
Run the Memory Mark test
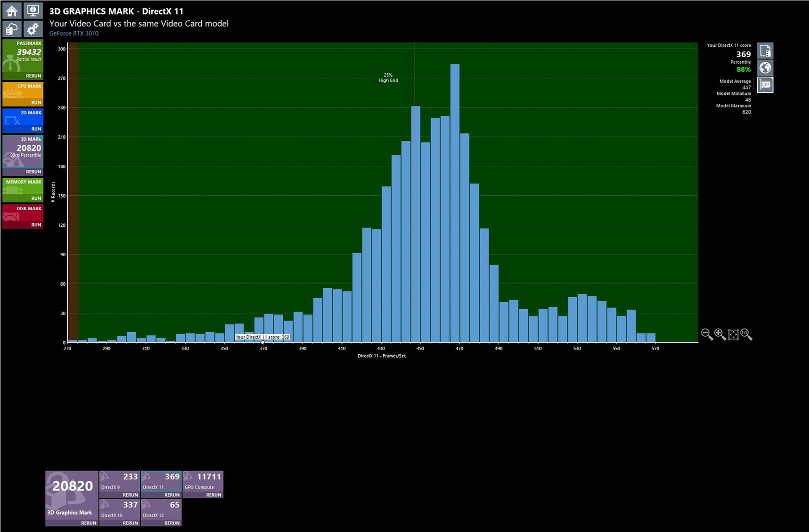36,198
